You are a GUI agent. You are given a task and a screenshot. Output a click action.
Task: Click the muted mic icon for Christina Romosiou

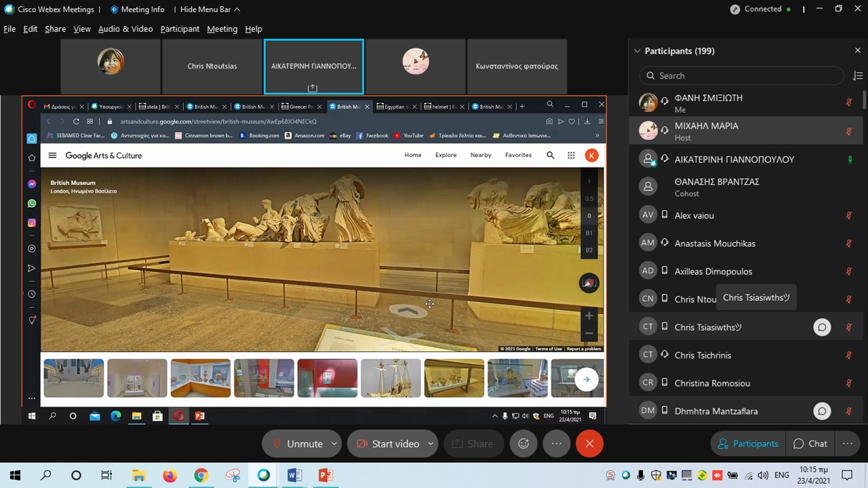pos(848,383)
